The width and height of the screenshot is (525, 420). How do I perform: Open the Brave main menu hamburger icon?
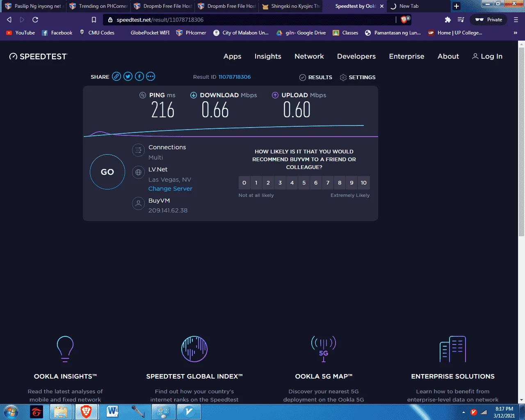pyautogui.click(x=516, y=20)
